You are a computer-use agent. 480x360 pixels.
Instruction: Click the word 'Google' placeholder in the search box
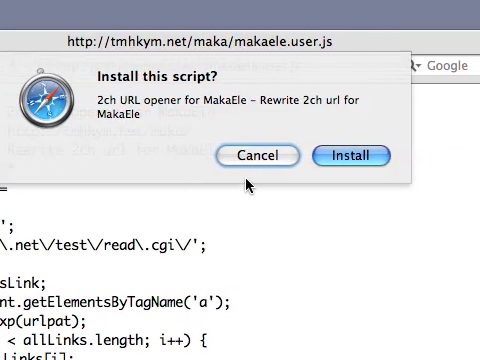tap(447, 66)
